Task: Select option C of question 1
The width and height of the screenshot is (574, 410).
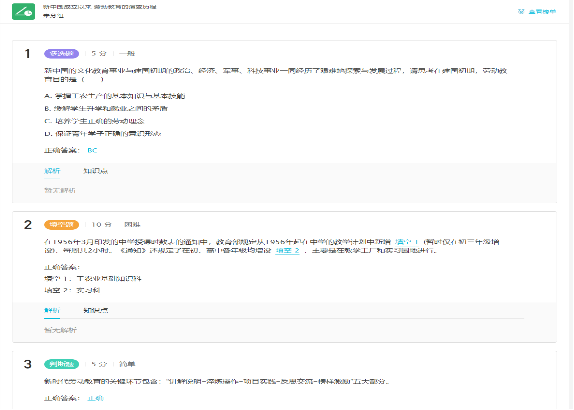Action: 94,121
